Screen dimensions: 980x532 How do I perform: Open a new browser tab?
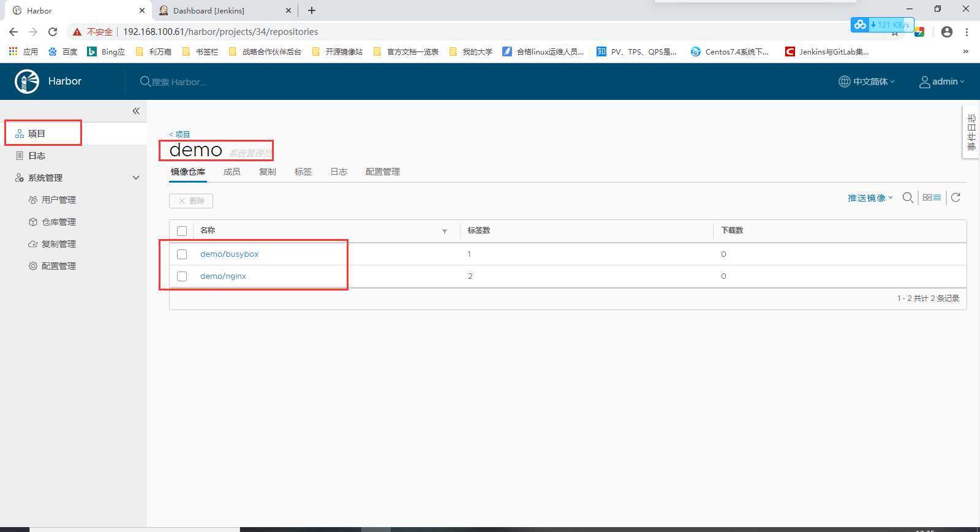[x=312, y=10]
